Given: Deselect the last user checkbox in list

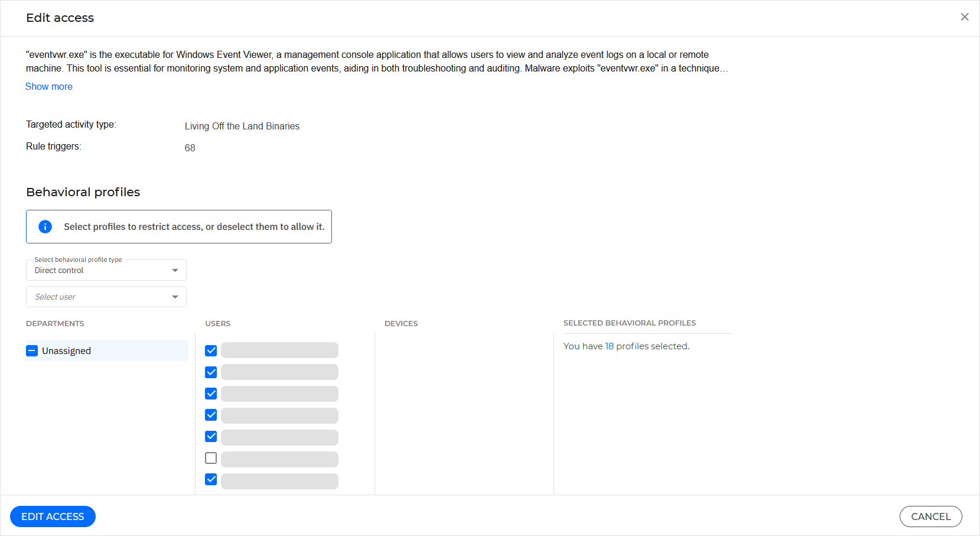Looking at the screenshot, I should (211, 479).
